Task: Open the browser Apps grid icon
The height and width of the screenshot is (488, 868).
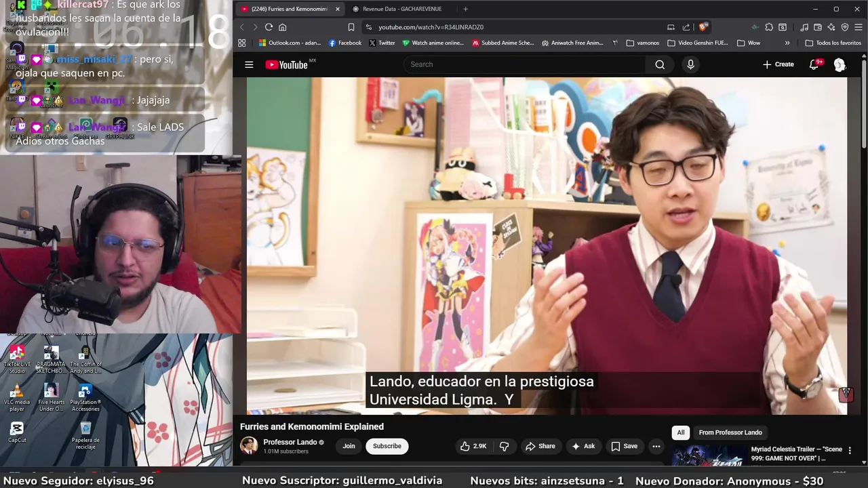Action: click(x=241, y=43)
